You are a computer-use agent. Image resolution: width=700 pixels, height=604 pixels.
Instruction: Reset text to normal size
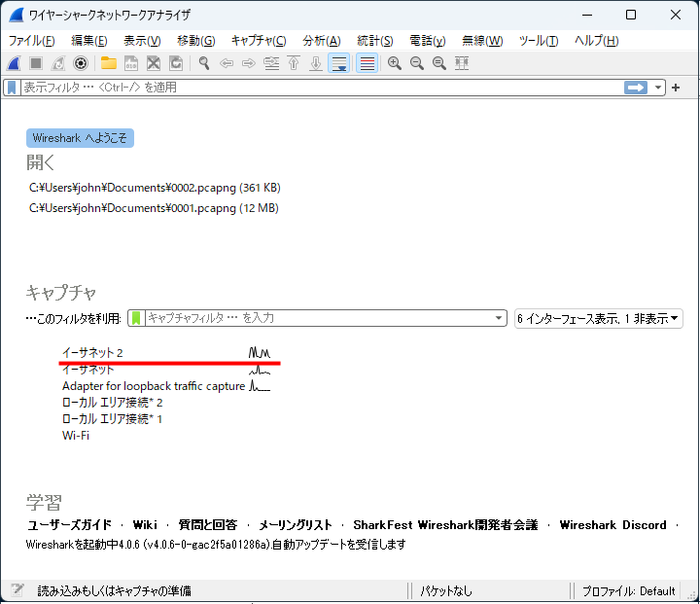click(439, 63)
